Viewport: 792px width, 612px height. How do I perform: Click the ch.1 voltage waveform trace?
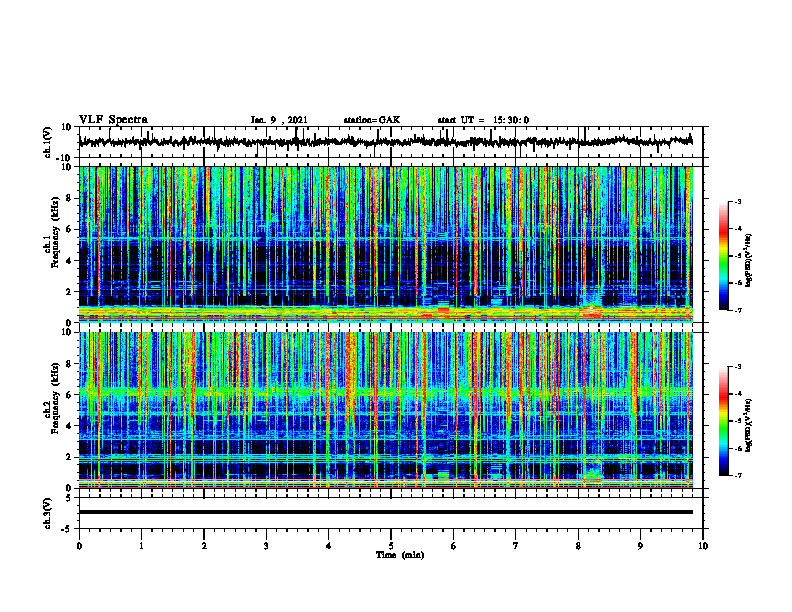386,142
